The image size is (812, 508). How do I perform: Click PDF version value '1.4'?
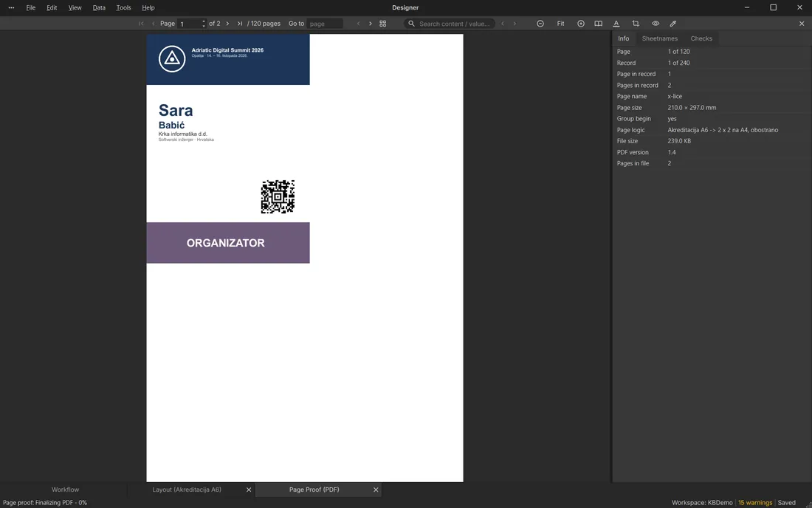(x=672, y=152)
